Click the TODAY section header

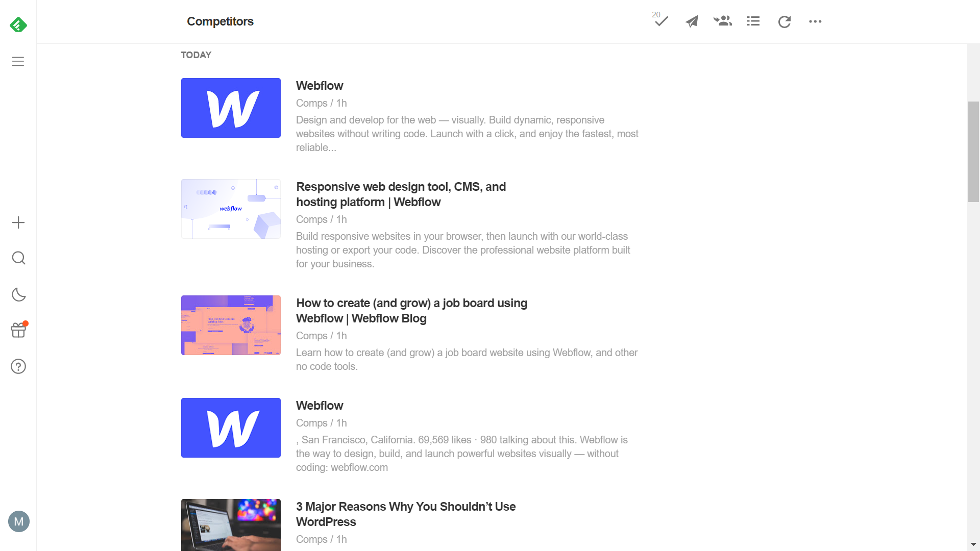(x=196, y=55)
